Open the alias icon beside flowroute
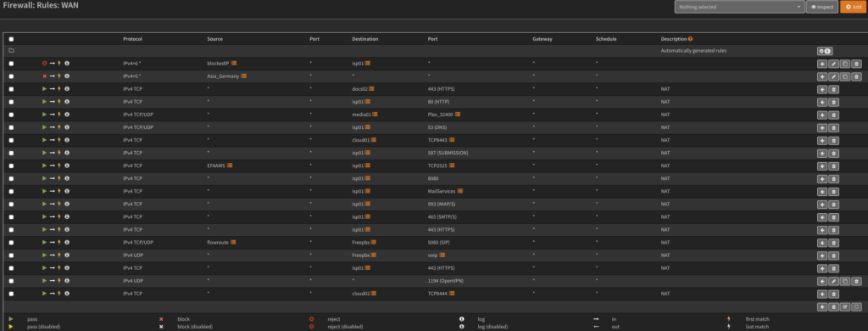 tap(233, 242)
